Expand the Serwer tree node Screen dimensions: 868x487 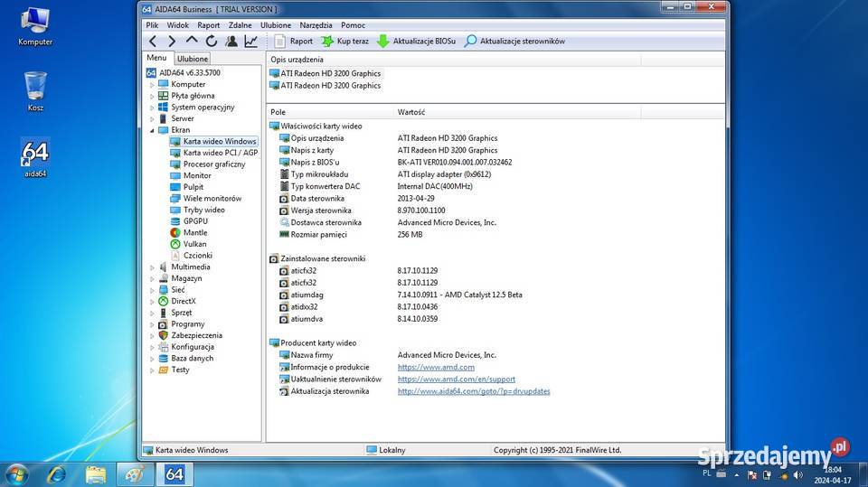[152, 119]
